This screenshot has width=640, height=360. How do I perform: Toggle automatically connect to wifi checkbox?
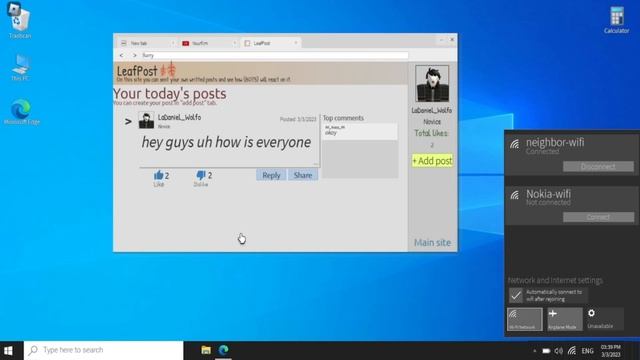click(516, 295)
